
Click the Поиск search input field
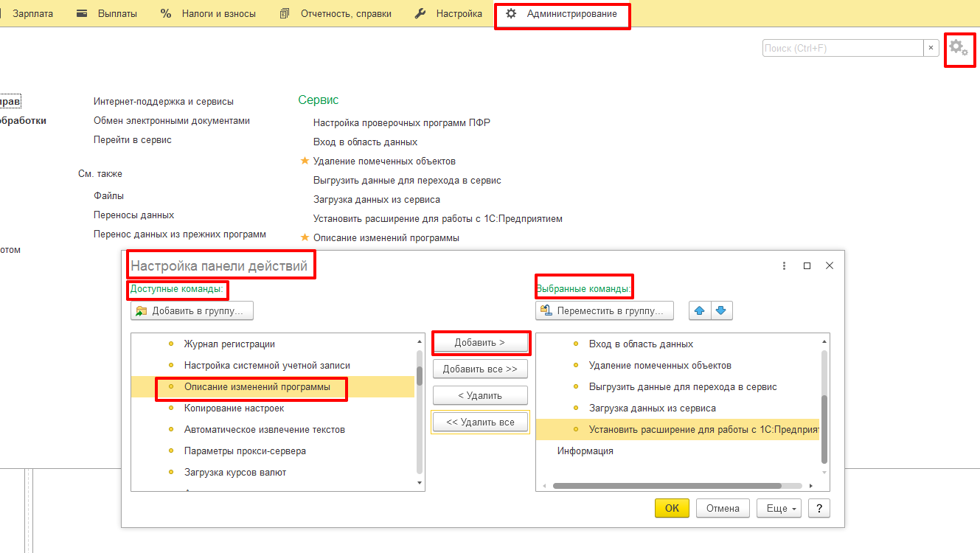842,48
